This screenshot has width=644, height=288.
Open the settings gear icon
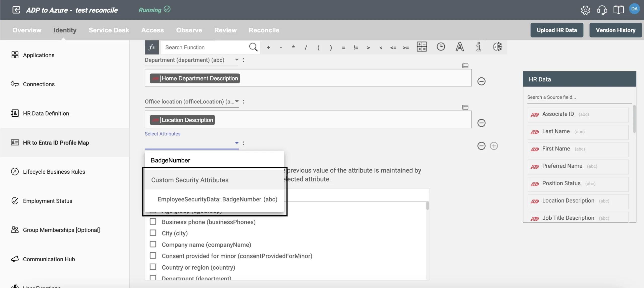pos(585,10)
